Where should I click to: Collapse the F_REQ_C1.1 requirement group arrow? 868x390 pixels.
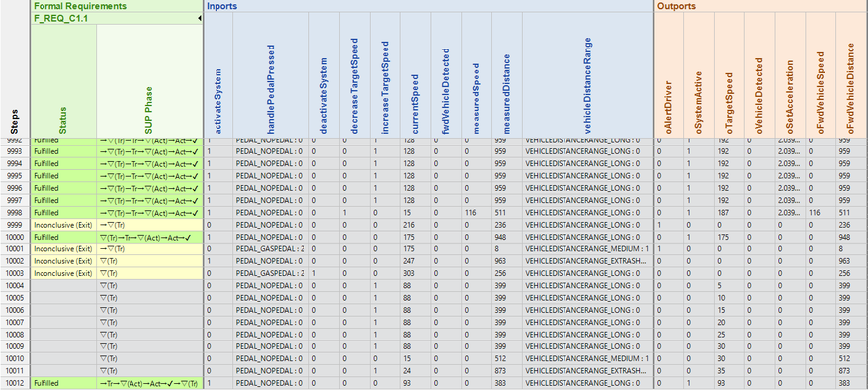(199, 18)
